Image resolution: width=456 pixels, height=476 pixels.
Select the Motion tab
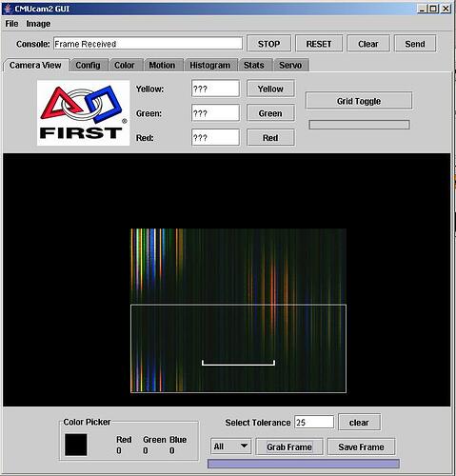(162, 65)
